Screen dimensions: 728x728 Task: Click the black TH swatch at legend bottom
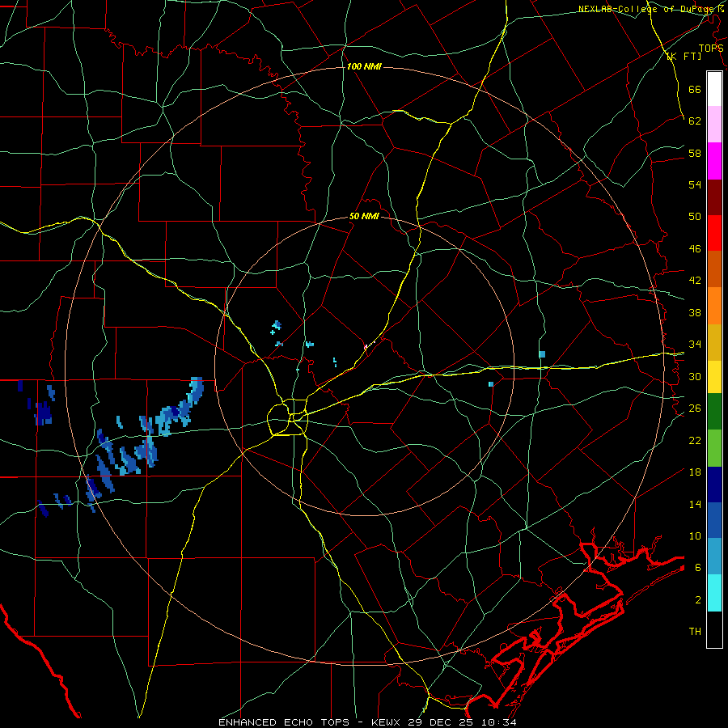coord(714,629)
